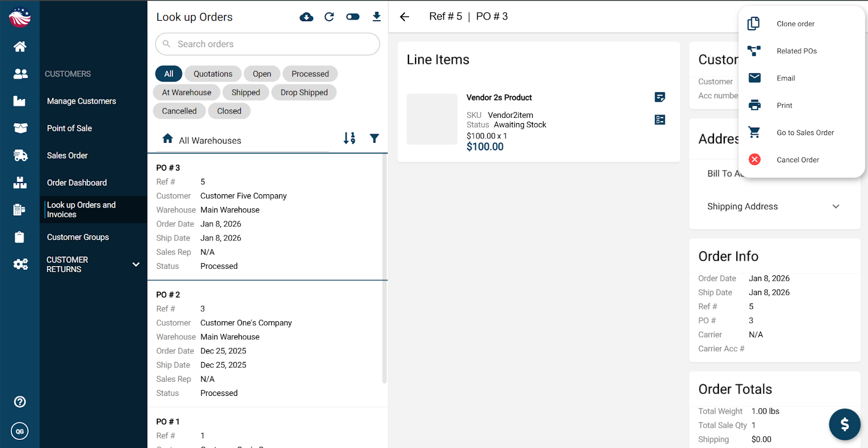Screen dimensions: 868x448
Task: Open the folder icon in the left rail
Action: pyautogui.click(x=20, y=101)
